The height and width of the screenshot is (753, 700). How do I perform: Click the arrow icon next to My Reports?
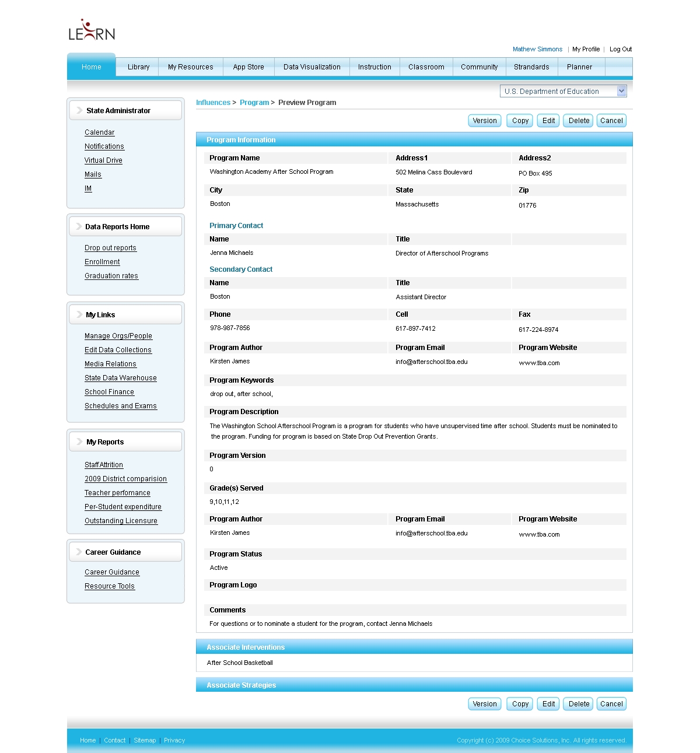point(79,442)
